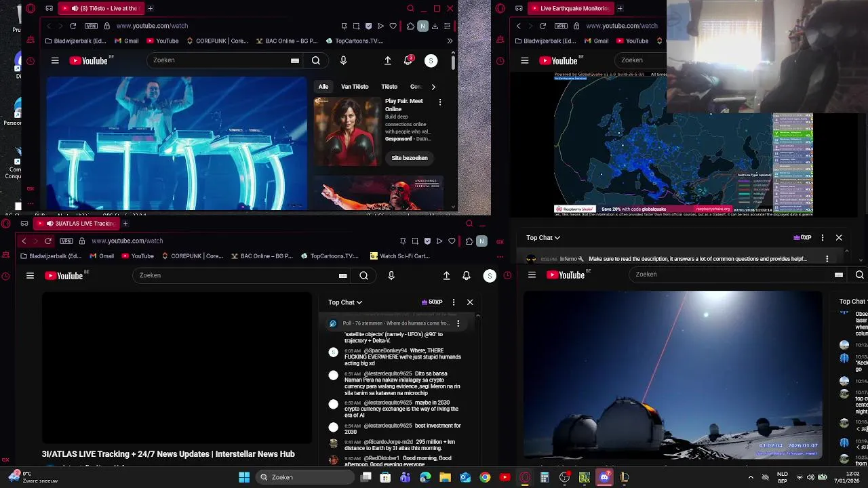Open Discord from the taskbar
Screen dimensions: 868x488
tap(604, 477)
